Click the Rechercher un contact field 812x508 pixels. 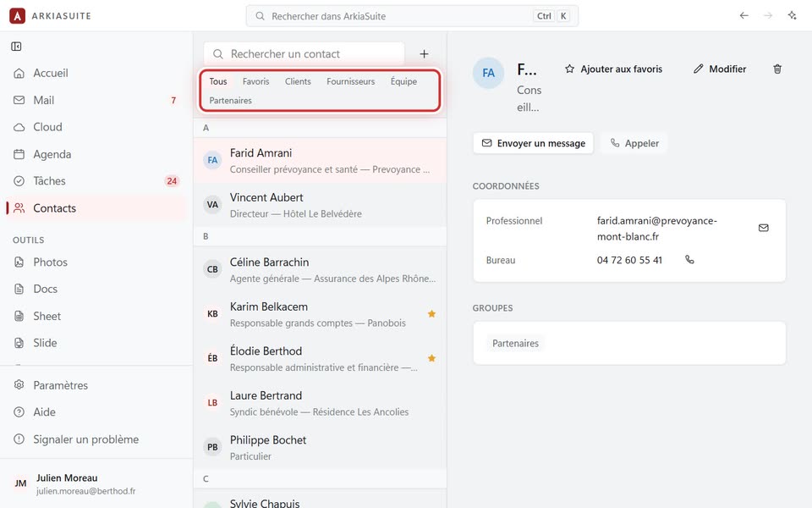point(304,54)
